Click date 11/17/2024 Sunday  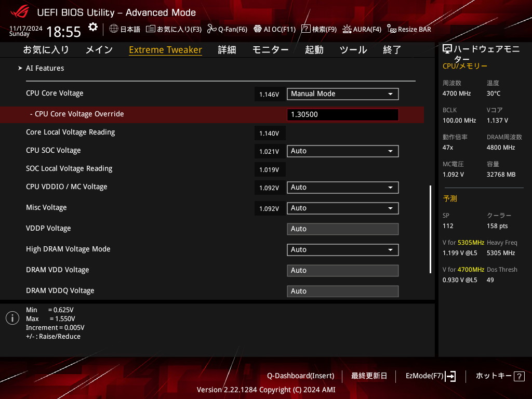pyautogui.click(x=25, y=31)
